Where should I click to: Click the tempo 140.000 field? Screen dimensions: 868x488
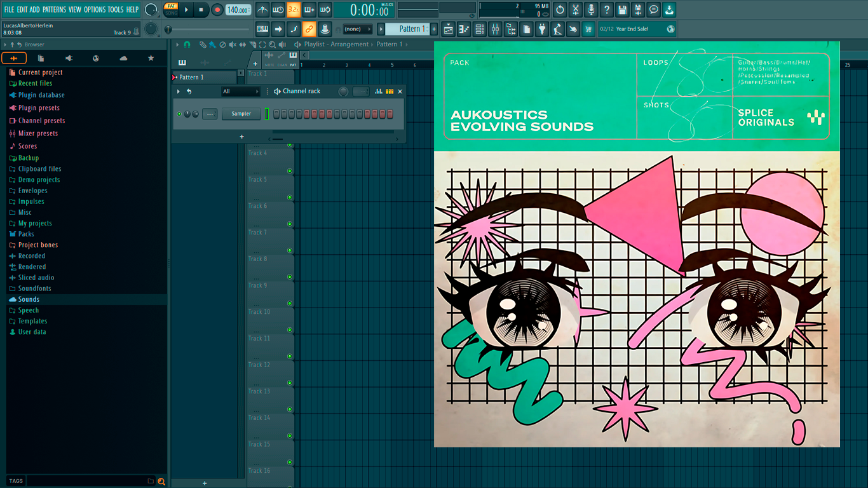click(x=238, y=10)
